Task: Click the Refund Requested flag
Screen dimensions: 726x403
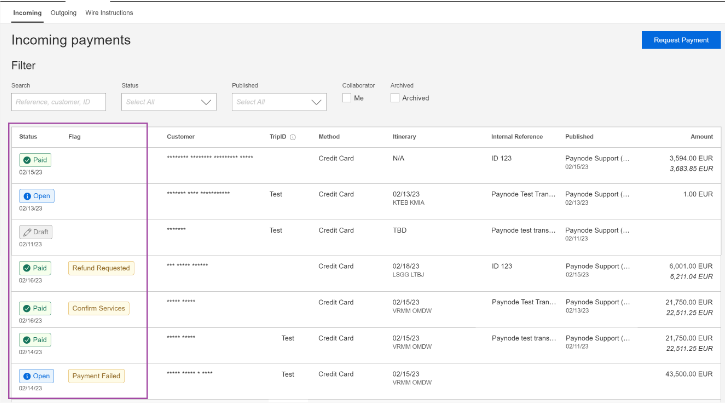Action: click(x=101, y=268)
